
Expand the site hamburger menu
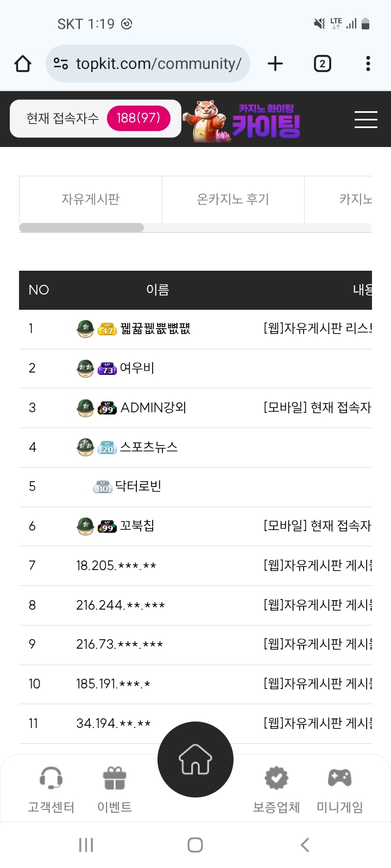[366, 119]
